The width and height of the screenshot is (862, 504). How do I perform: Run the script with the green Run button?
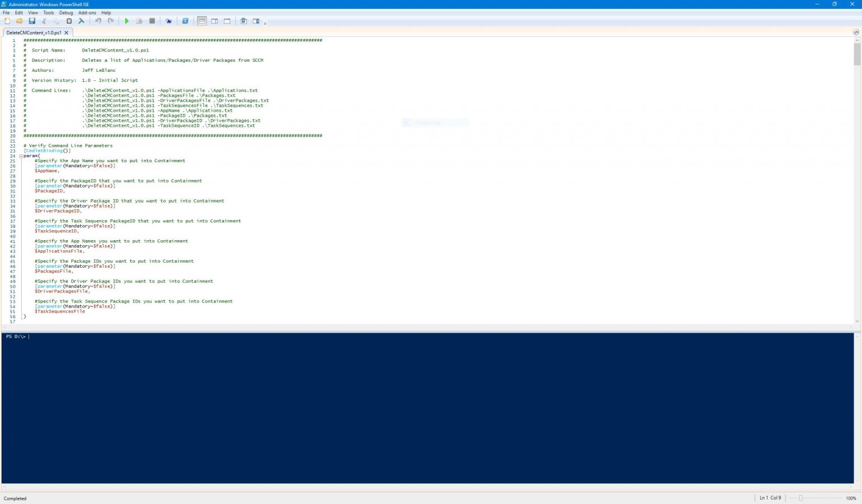[127, 21]
